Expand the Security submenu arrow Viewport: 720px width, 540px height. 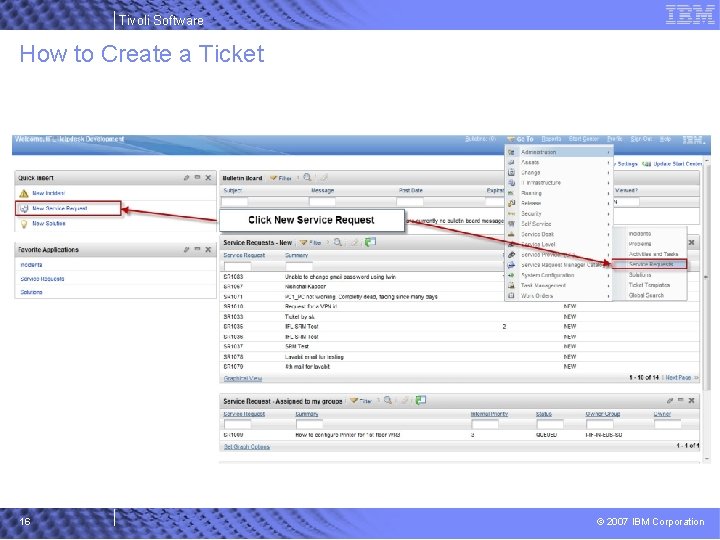[x=608, y=214]
